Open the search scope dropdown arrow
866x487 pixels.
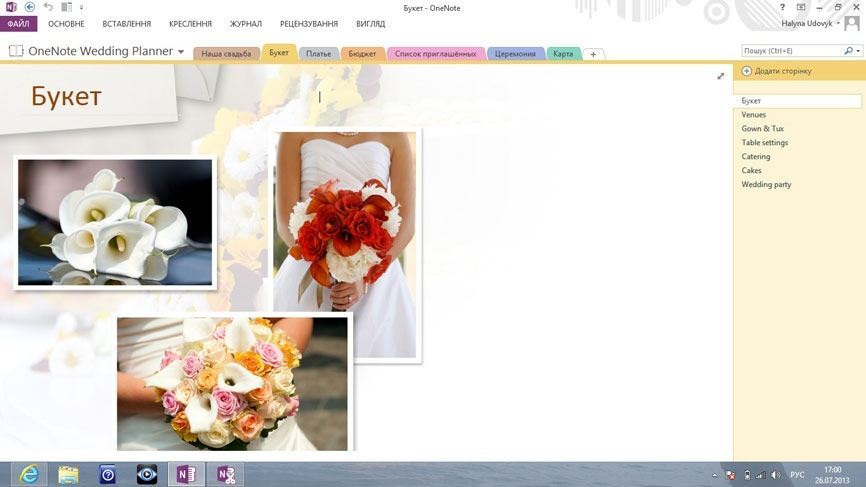pyautogui.click(x=858, y=50)
